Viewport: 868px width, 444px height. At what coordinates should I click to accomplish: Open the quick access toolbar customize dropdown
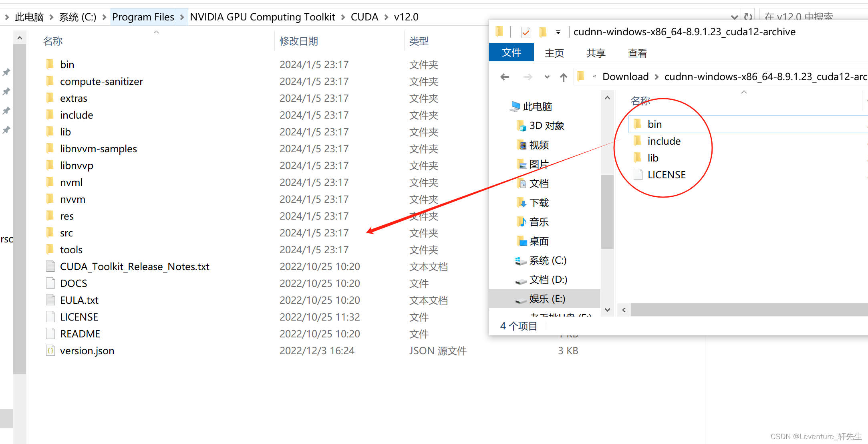[x=558, y=32]
